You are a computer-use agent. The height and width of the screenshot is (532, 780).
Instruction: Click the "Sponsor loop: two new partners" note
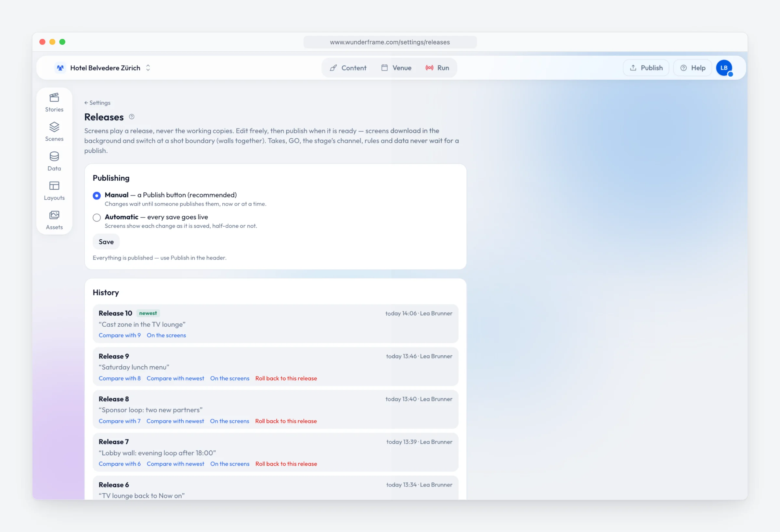pyautogui.click(x=151, y=410)
